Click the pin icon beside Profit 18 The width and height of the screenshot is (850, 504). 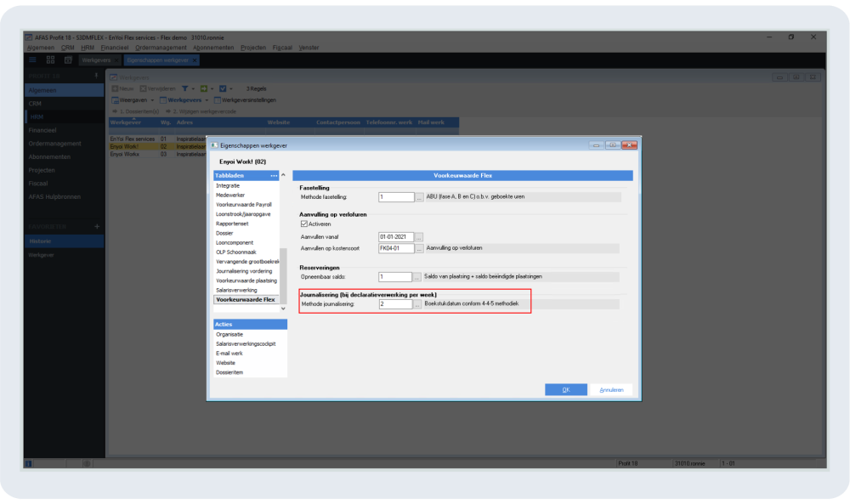96,76
